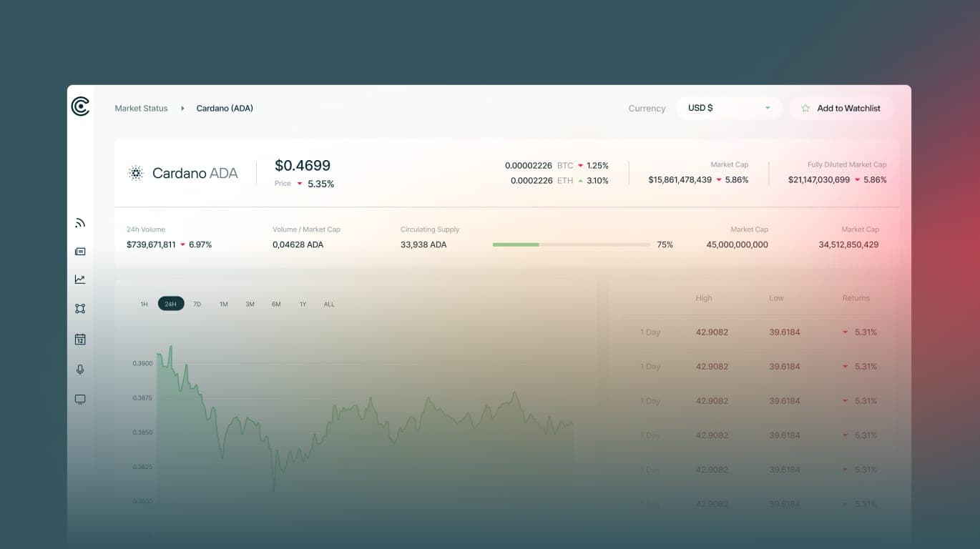Viewport: 980px width, 549px height.
Task: Click Add to Watchlist button
Action: pos(841,109)
